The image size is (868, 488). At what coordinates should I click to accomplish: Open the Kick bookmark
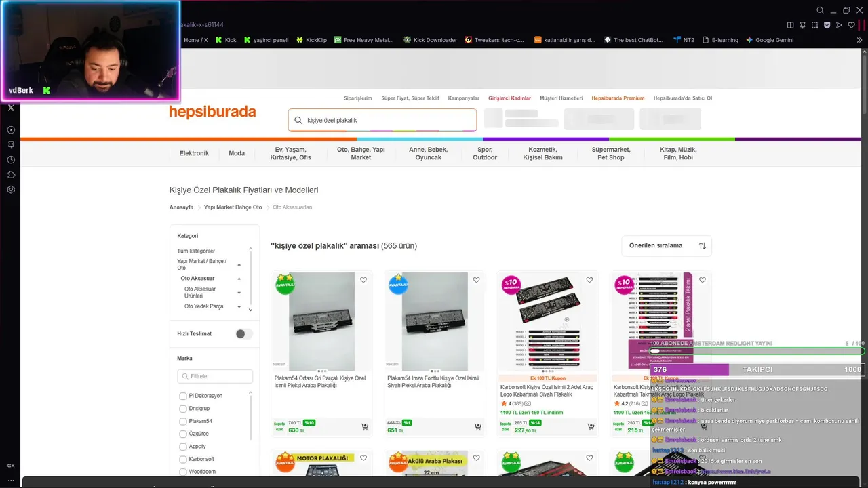pos(226,40)
